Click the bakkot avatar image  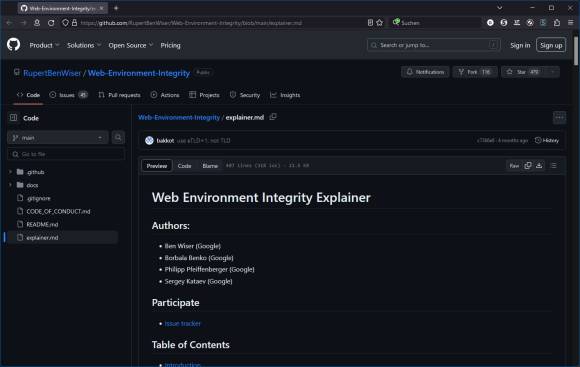coord(149,140)
